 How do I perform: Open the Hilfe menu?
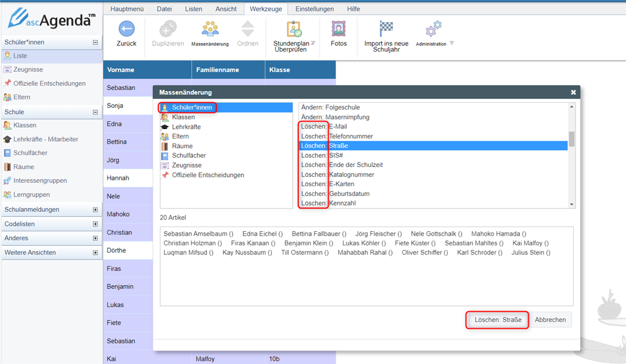pyautogui.click(x=353, y=9)
